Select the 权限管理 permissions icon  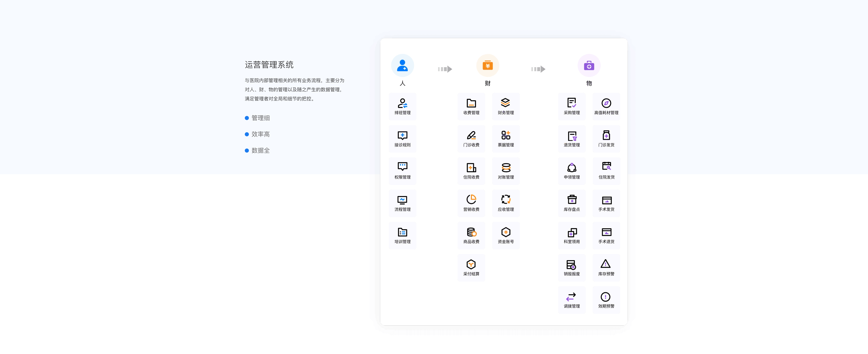click(402, 167)
